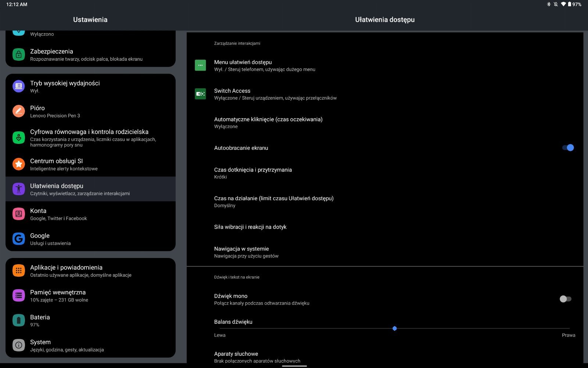Tap the Bateria battery icon
The height and width of the screenshot is (368, 588).
tap(18, 320)
